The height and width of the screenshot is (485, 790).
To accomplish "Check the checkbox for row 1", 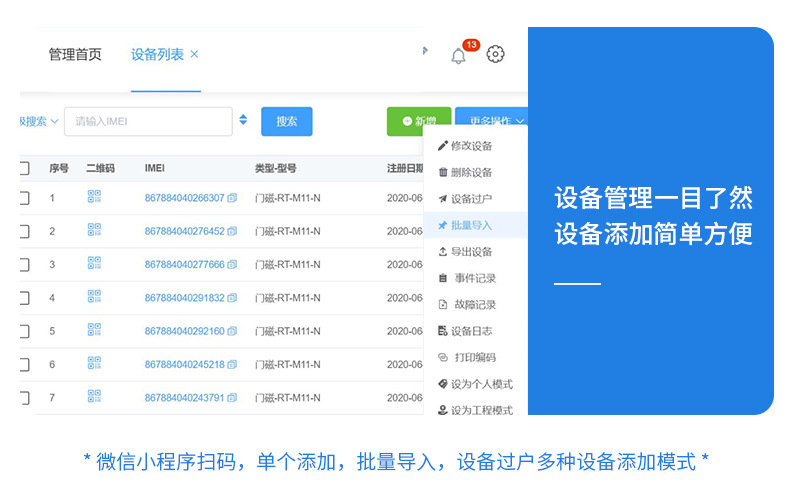I will (x=24, y=198).
